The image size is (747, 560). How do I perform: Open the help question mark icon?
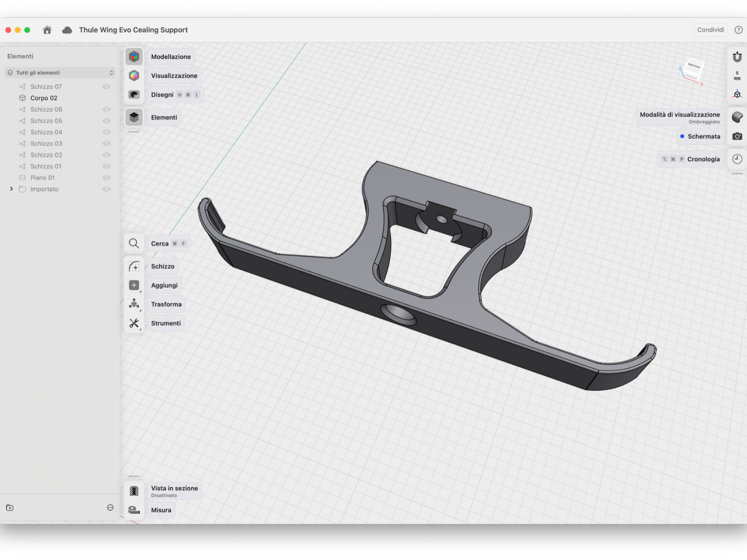pos(739,30)
